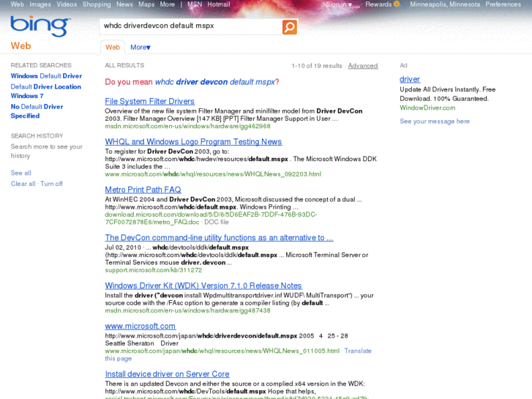Click related search Default Driver Location Windows 7
This screenshot has width=532, height=399.
tap(46, 91)
